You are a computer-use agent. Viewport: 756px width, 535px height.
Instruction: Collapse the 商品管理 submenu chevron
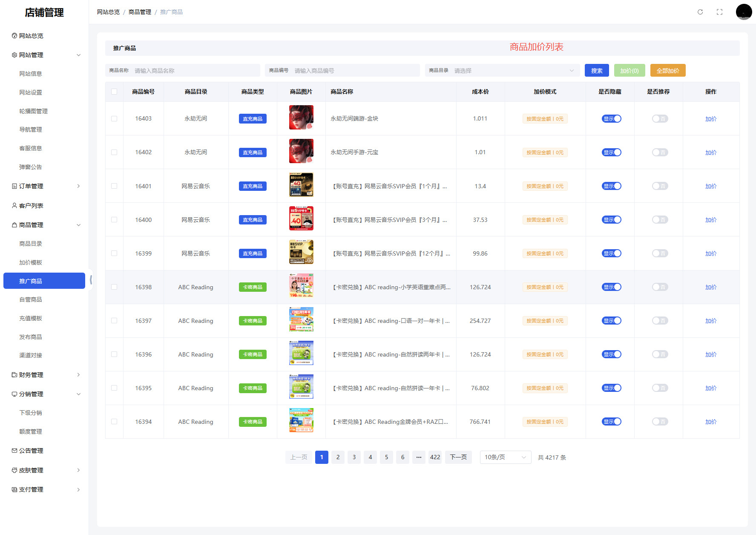78,225
